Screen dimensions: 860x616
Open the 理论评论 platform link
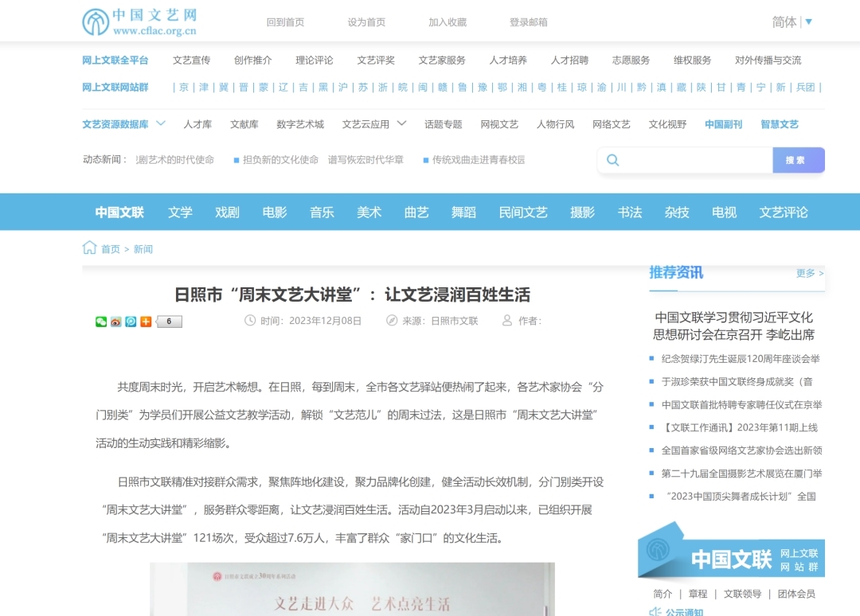315,60
